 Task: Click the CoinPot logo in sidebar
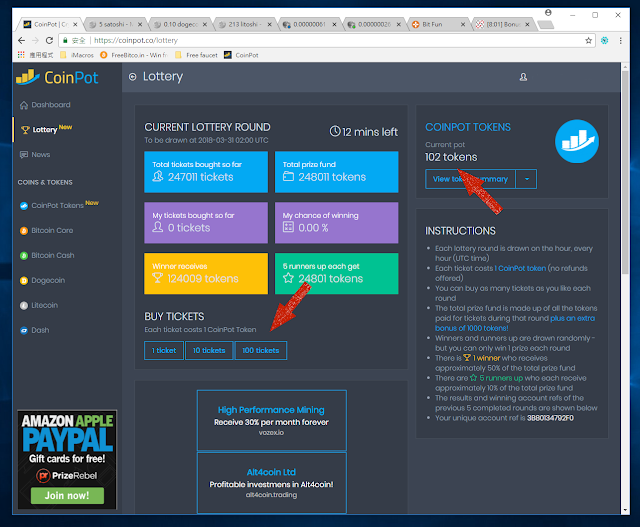coord(57,77)
